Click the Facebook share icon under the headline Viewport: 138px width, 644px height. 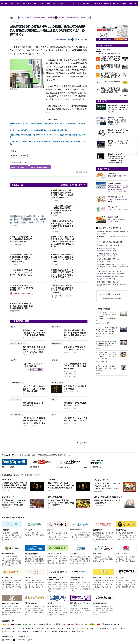[x=69, y=39]
